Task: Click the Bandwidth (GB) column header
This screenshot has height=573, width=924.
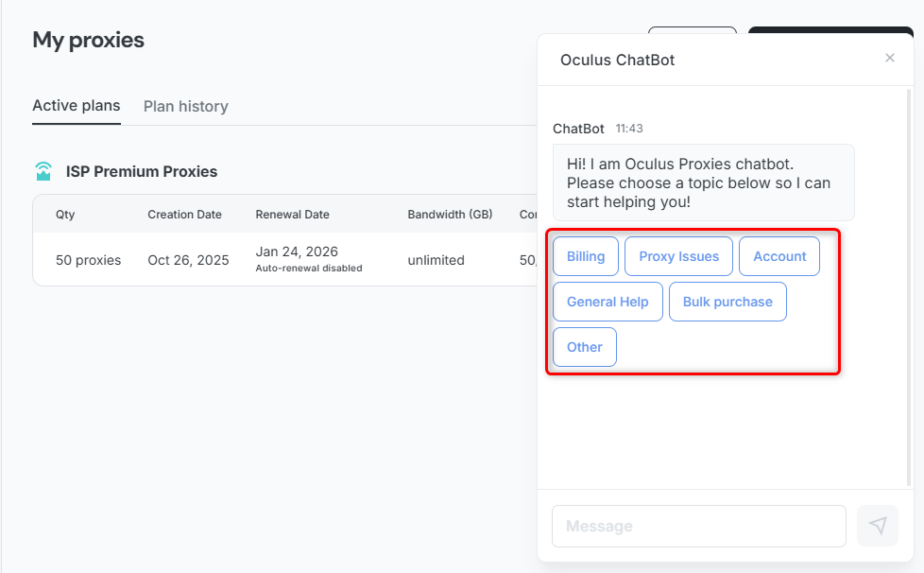Action: click(451, 215)
